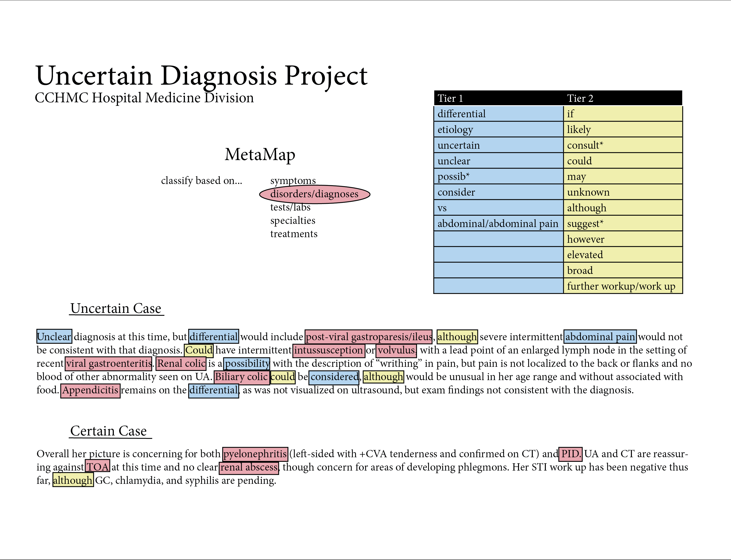Click the 'elevated' Tier 2 cell
Image resolution: width=731 pixels, height=560 pixels.
[x=623, y=255]
